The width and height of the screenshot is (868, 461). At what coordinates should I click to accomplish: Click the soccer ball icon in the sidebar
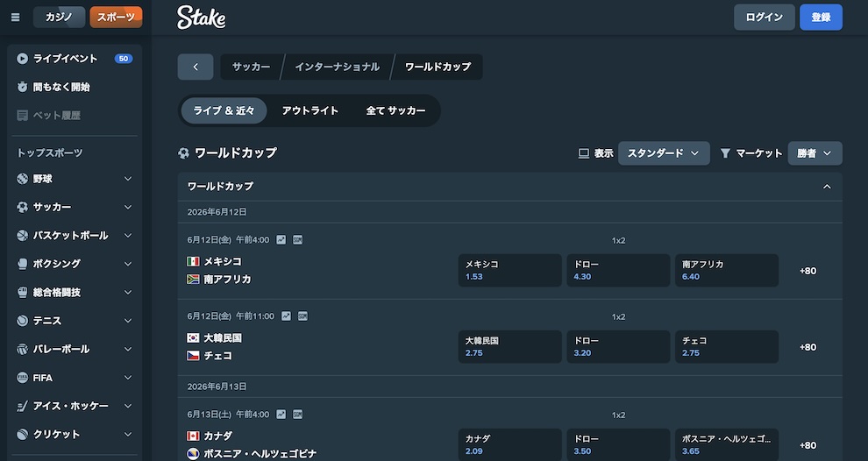[22, 207]
